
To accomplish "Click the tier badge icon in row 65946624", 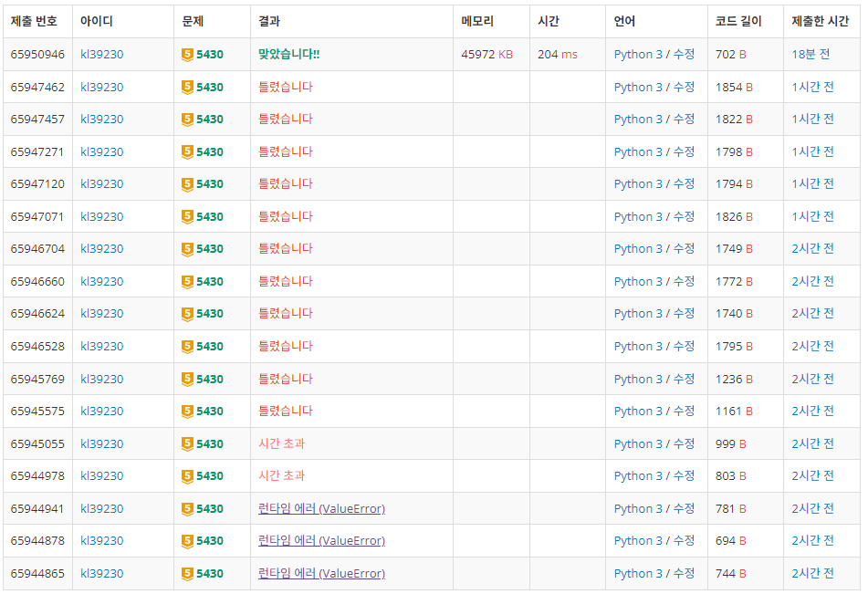I will tap(188, 313).
